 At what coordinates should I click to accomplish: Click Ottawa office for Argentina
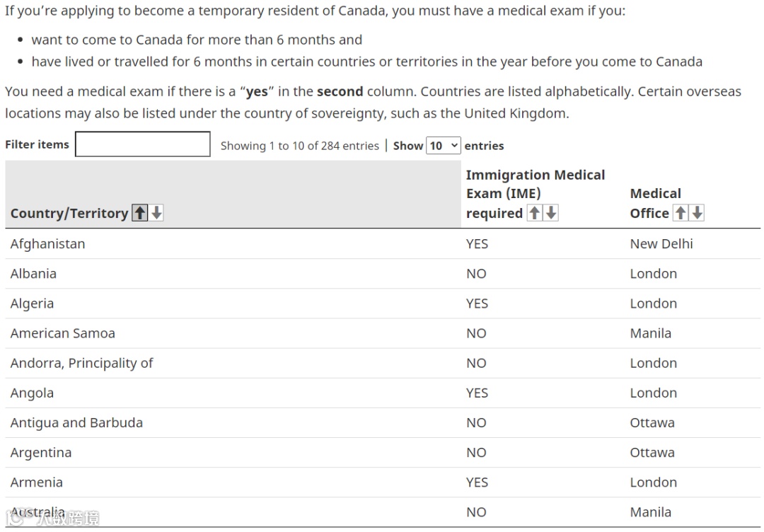pyautogui.click(x=652, y=453)
